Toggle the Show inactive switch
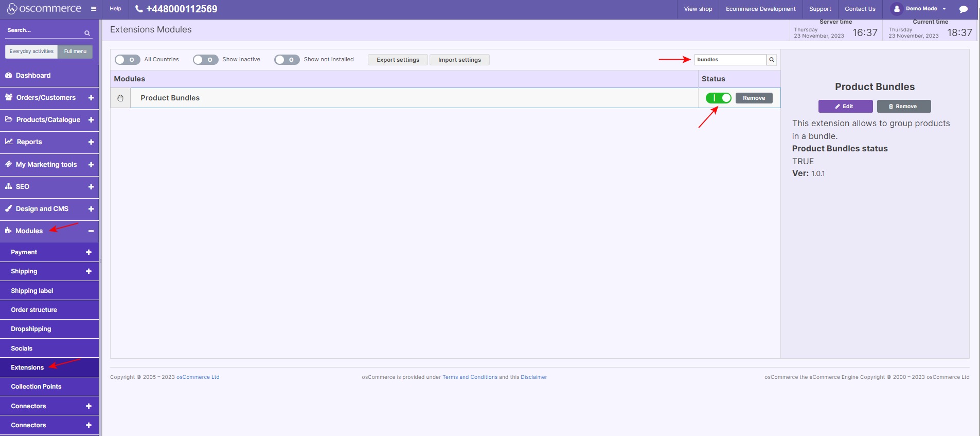This screenshot has width=980, height=436. click(x=206, y=60)
